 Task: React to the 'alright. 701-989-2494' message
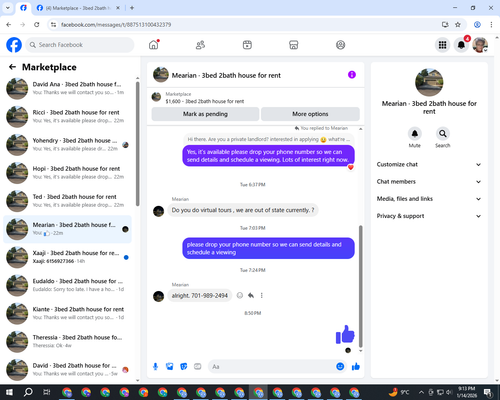click(240, 295)
